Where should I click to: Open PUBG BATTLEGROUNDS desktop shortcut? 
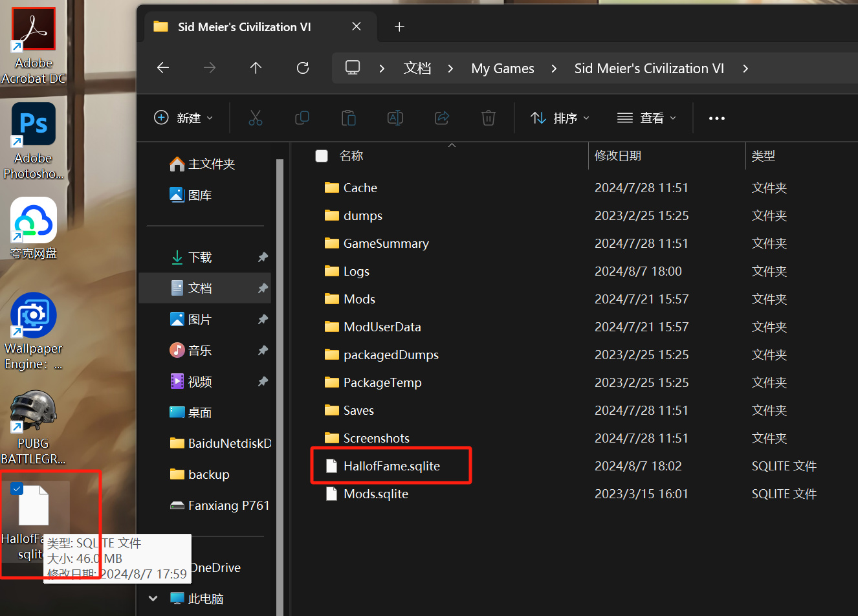(x=34, y=427)
